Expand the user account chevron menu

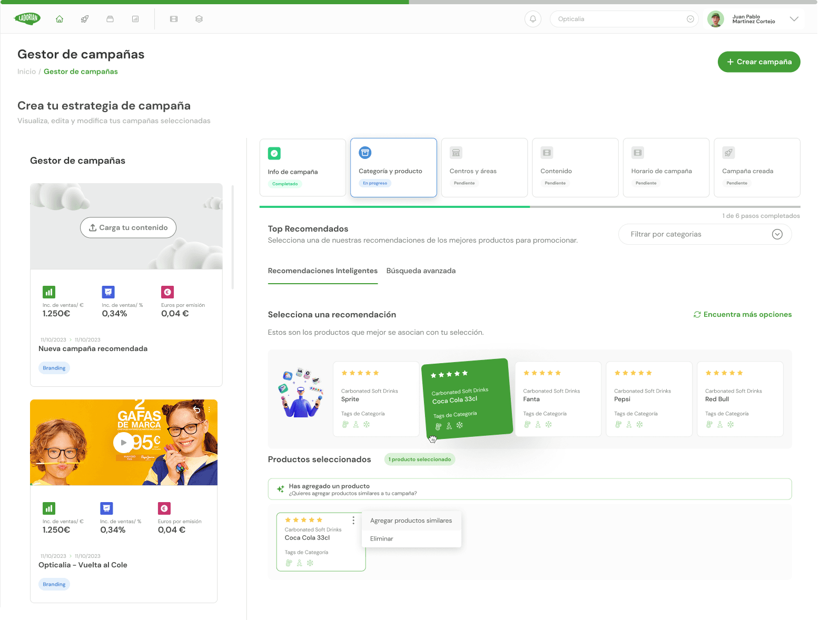coord(794,19)
